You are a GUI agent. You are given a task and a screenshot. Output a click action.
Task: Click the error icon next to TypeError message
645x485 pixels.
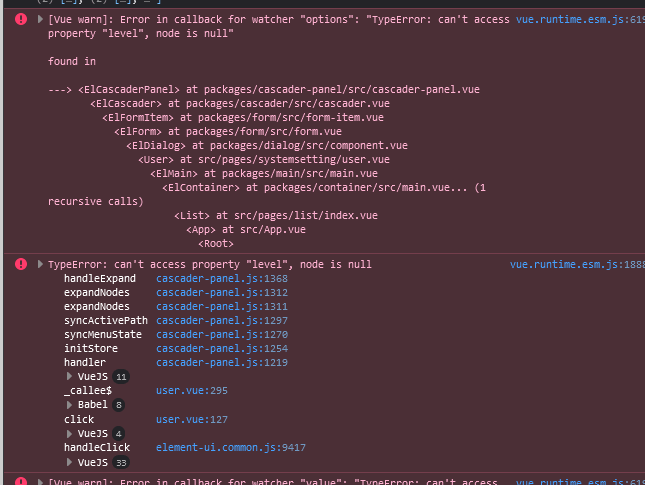(x=21, y=264)
